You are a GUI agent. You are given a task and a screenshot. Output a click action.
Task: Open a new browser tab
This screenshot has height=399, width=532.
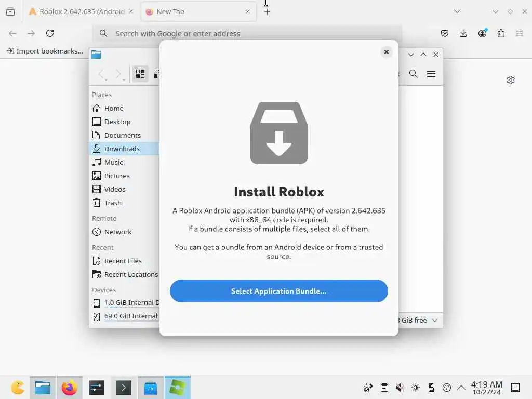(267, 12)
